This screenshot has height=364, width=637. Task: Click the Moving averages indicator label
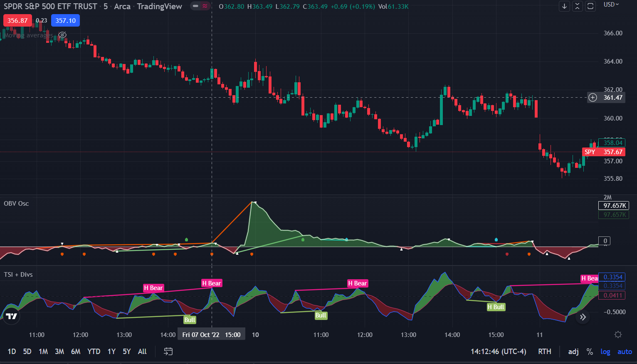pyautogui.click(x=28, y=35)
